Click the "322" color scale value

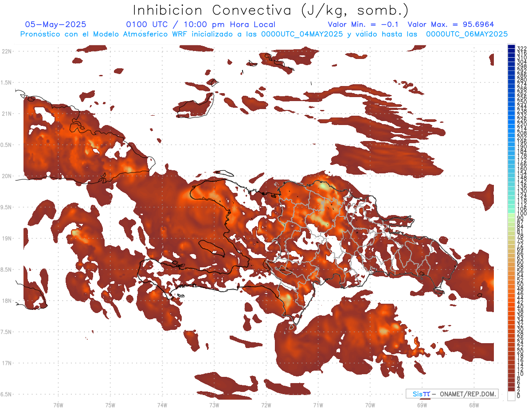522,48
